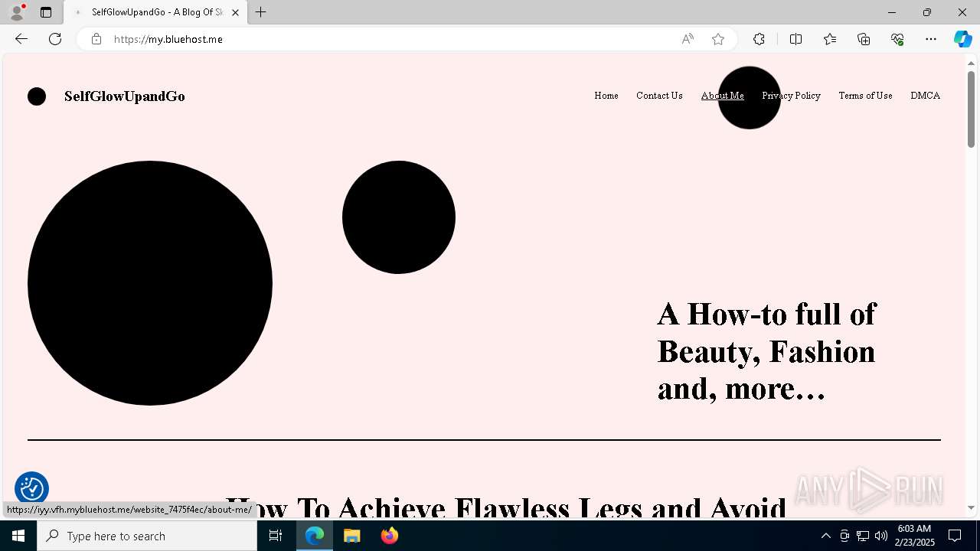Start Read aloud from address bar
980x551 pixels.
pyautogui.click(x=688, y=39)
